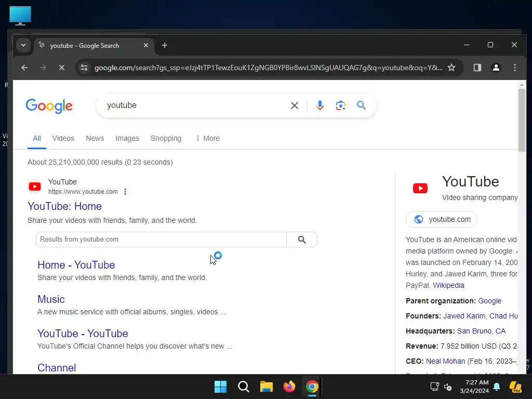The height and width of the screenshot is (399, 532).
Task: Click the youtube.com website chip
Action: click(442, 220)
